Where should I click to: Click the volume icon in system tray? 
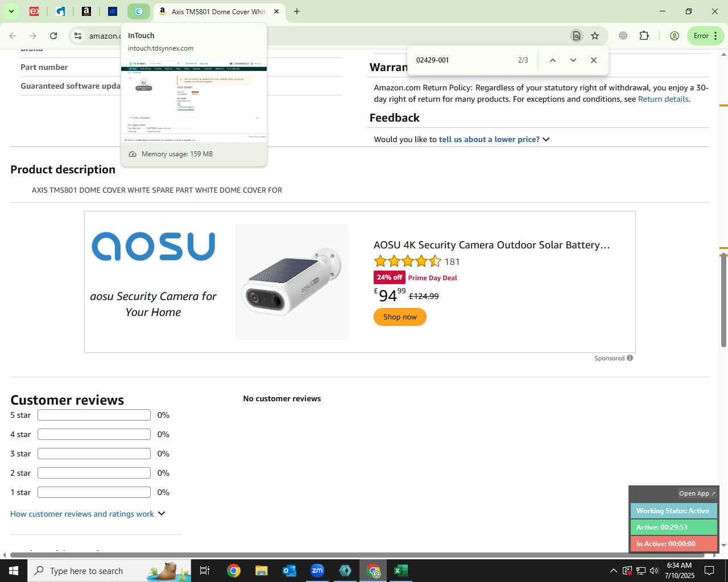654,571
